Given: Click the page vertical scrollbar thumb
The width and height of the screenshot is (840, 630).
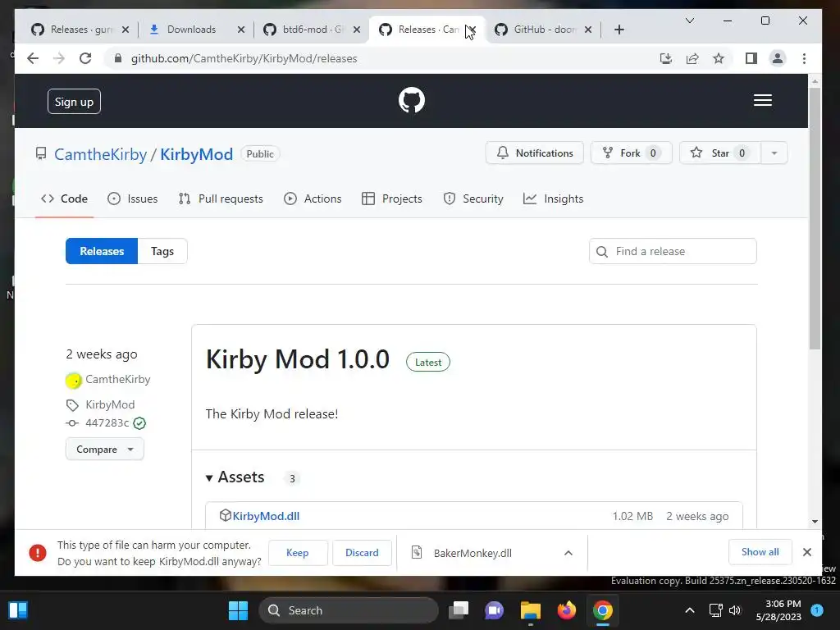Looking at the screenshot, I should pyautogui.click(x=815, y=218).
